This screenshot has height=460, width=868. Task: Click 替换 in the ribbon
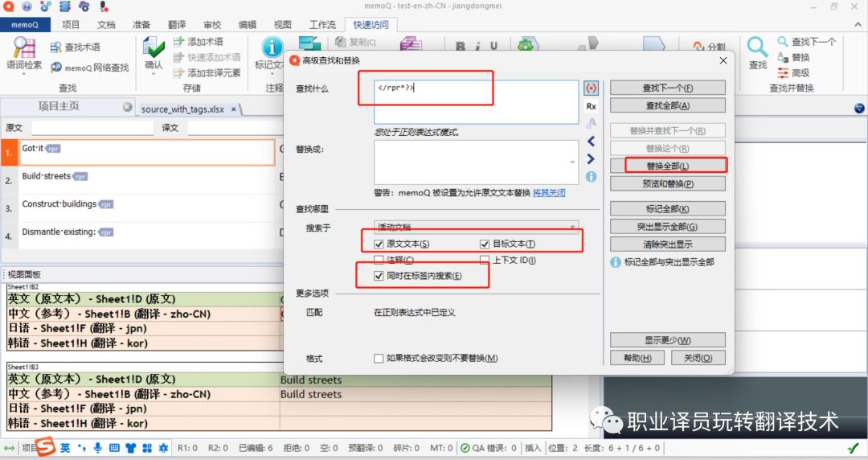click(x=794, y=57)
